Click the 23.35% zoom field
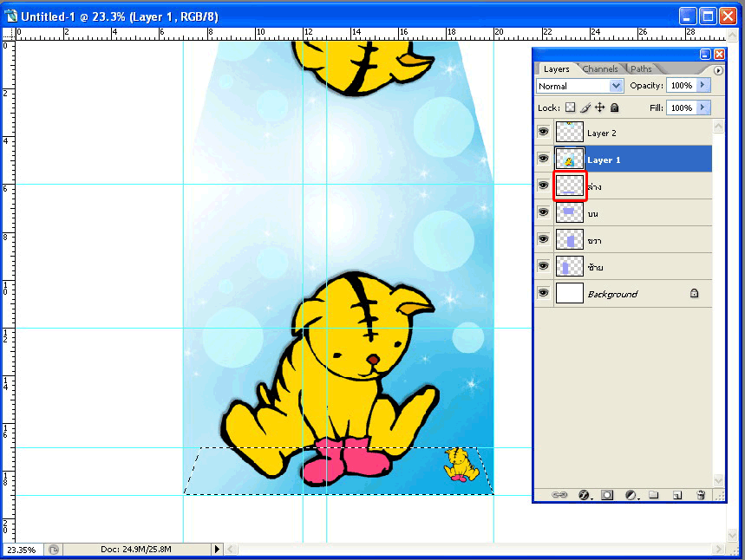The width and height of the screenshot is (745, 560). point(23,550)
